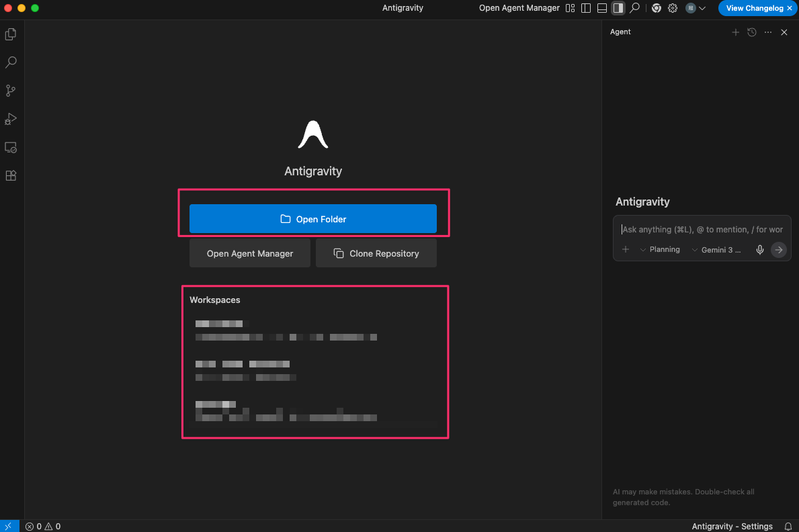Close the Agent panel
Screen dimensions: 799x532
point(784,32)
